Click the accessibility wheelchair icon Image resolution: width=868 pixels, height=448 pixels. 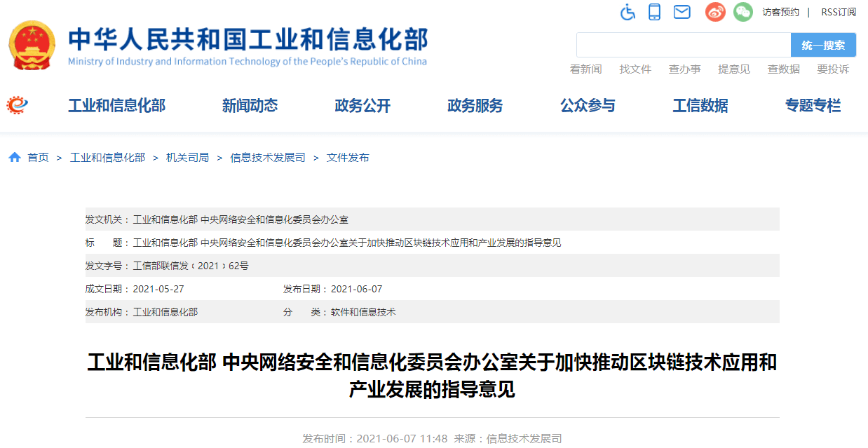pyautogui.click(x=628, y=12)
